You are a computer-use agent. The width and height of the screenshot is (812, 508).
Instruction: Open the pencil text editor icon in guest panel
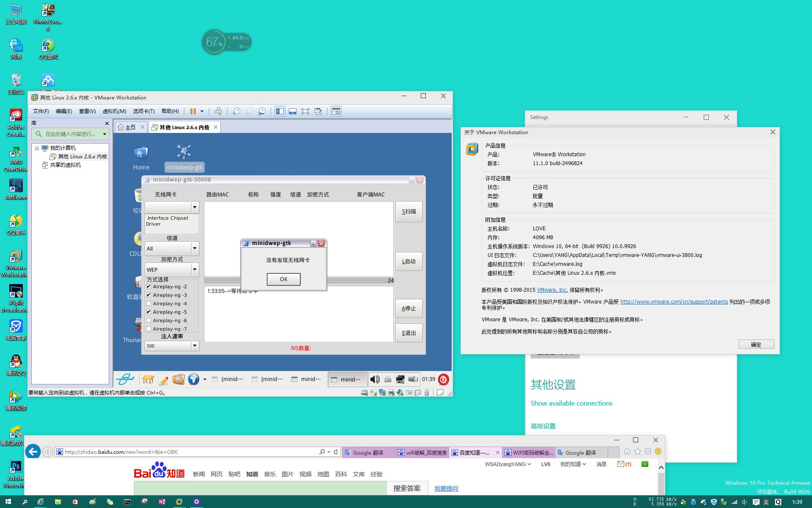(x=164, y=379)
